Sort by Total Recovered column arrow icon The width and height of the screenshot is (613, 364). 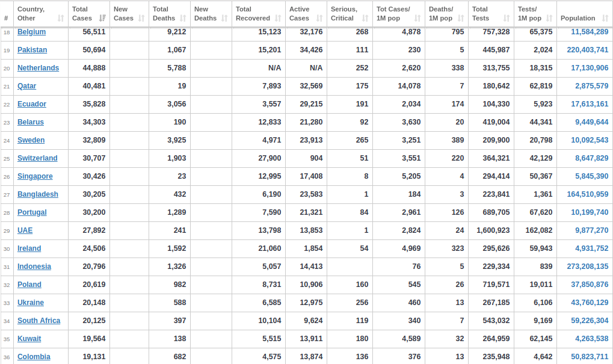coord(278,18)
